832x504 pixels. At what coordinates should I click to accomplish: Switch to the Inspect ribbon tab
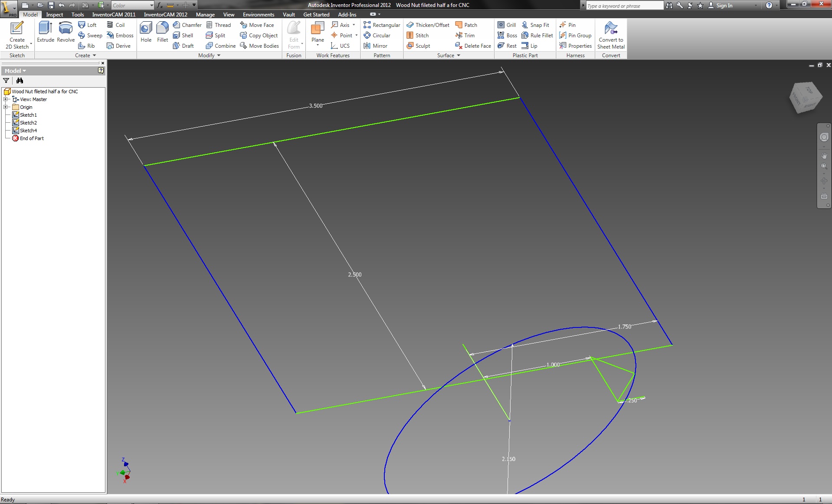(55, 14)
